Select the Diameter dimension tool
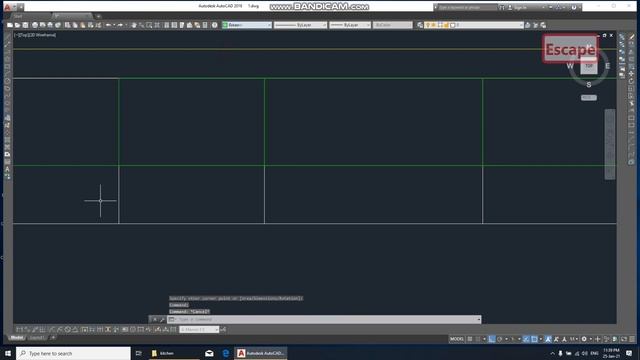 (68, 329)
